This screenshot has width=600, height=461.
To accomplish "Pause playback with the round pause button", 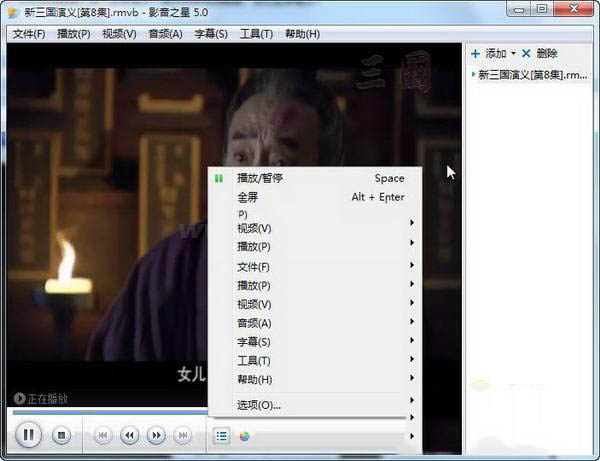I will pyautogui.click(x=28, y=435).
